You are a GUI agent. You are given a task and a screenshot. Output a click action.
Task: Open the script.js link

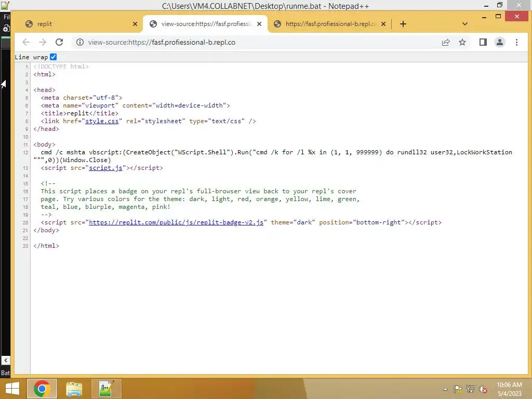(105, 168)
